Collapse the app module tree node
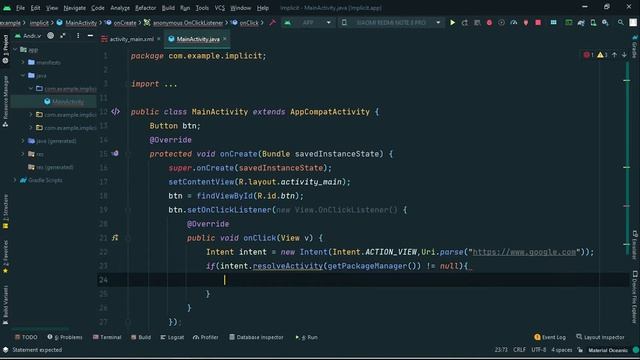The image size is (640, 360). [x=16, y=49]
